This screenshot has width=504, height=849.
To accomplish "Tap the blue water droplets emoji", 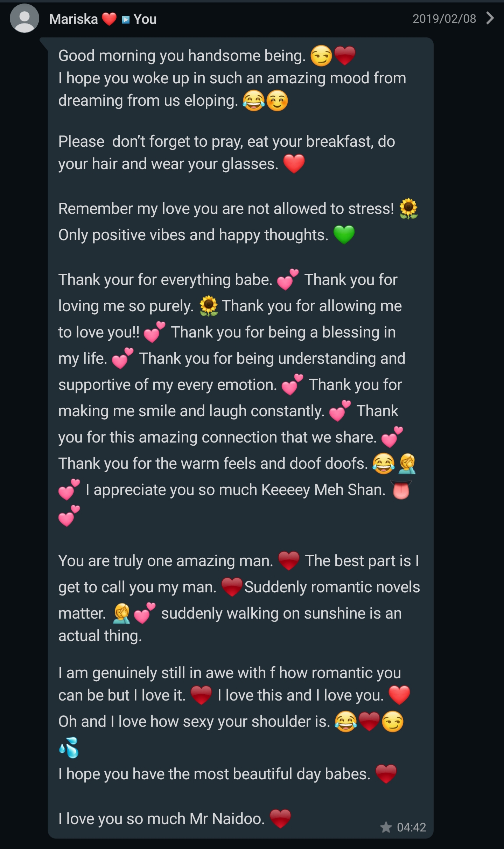I will coord(69,748).
